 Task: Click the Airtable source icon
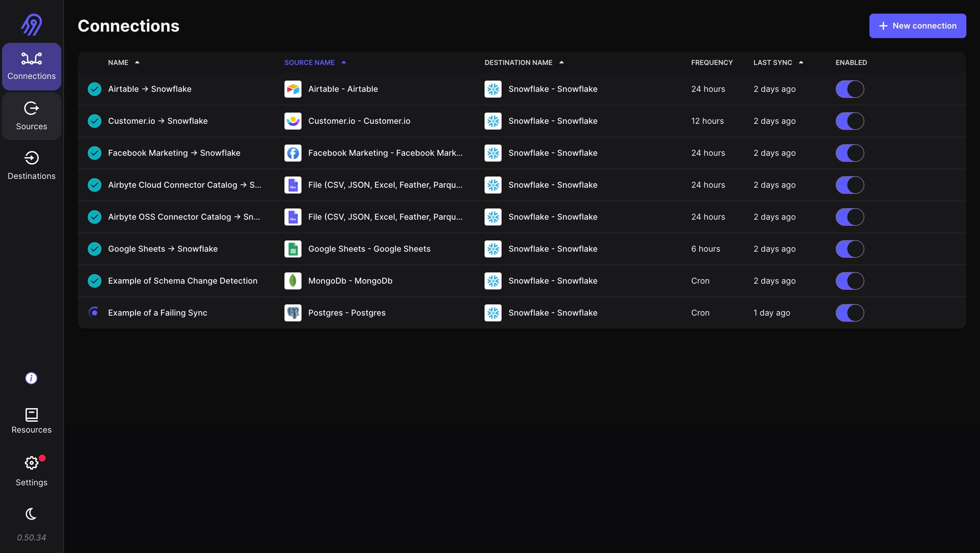[293, 89]
